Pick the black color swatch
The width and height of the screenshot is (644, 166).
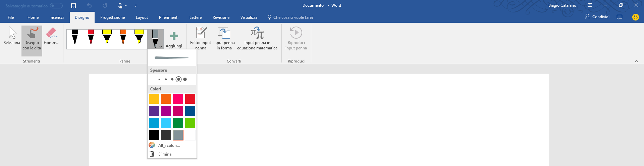pyautogui.click(x=154, y=135)
